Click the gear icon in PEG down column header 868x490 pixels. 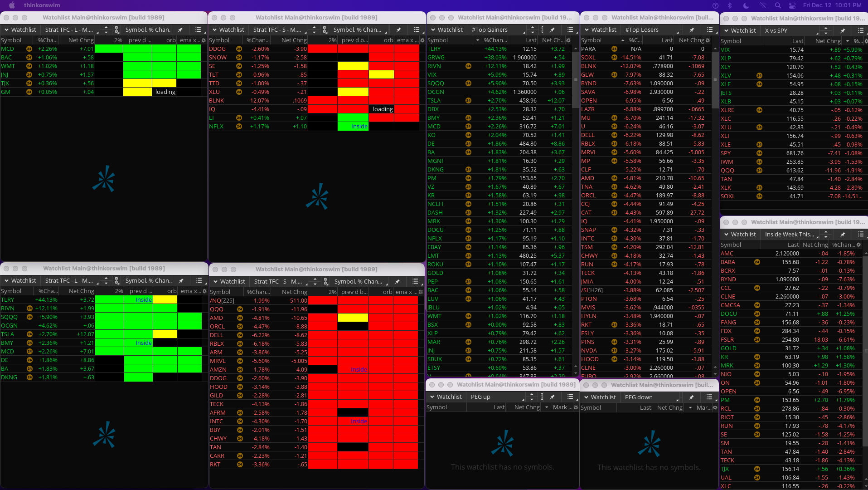pos(715,408)
